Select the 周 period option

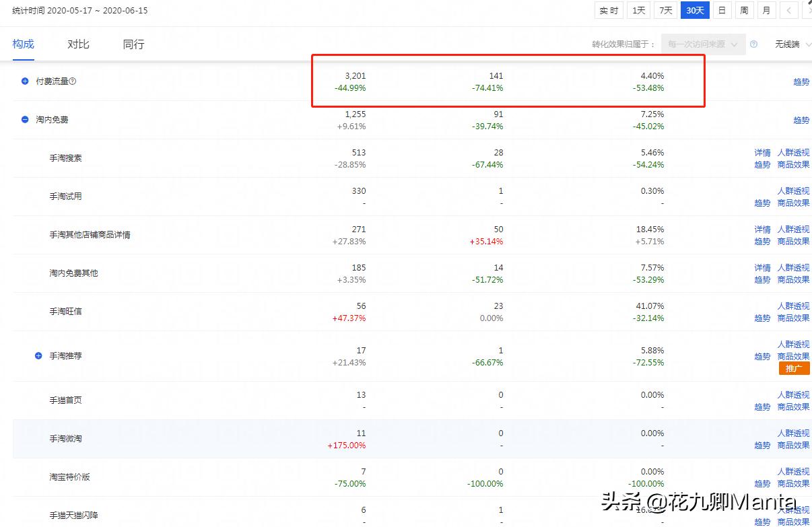coord(743,10)
